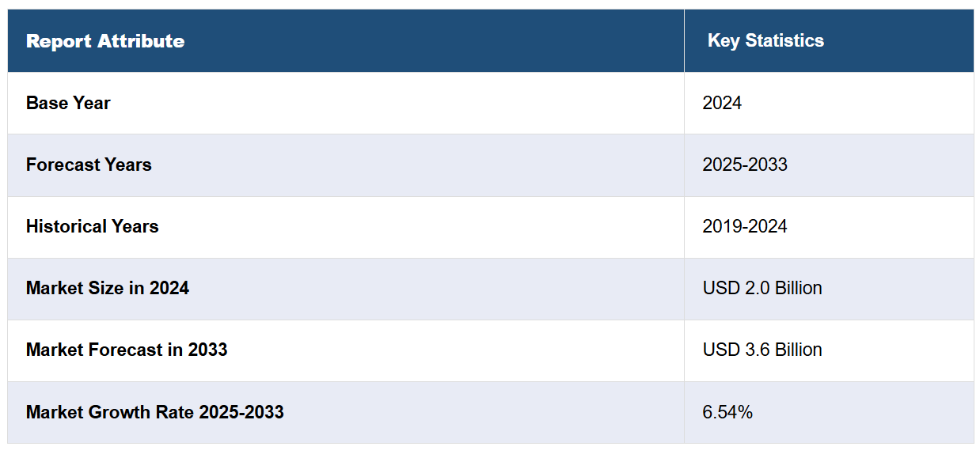Click the word Billion in 2024 market size
980x454 pixels.
click(797, 288)
